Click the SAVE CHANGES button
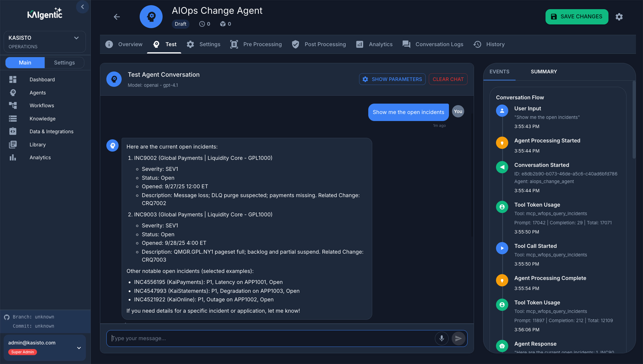This screenshot has width=643, height=364. (577, 17)
